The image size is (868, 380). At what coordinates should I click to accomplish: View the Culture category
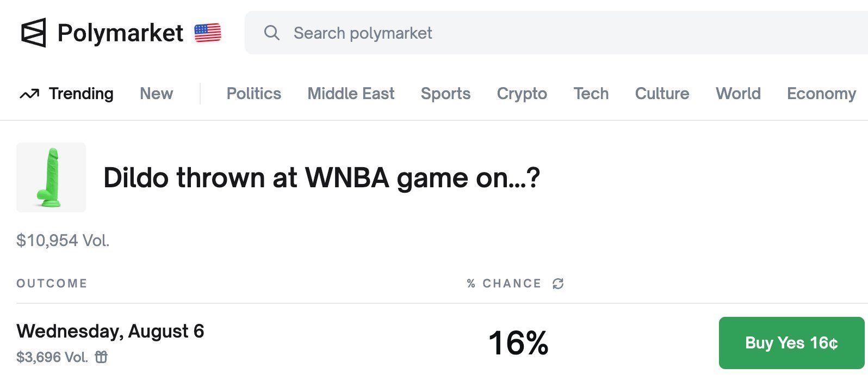pos(662,93)
